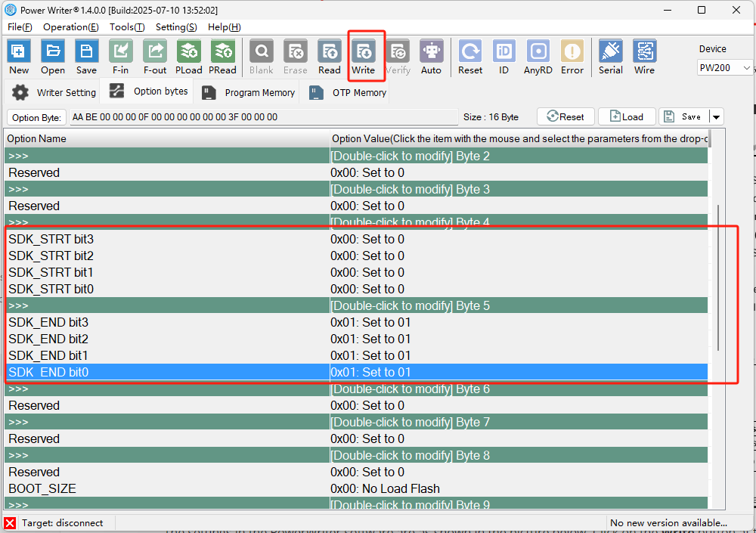Start Auto programming with the robot icon
This screenshot has width=756, height=533.
coord(431,57)
